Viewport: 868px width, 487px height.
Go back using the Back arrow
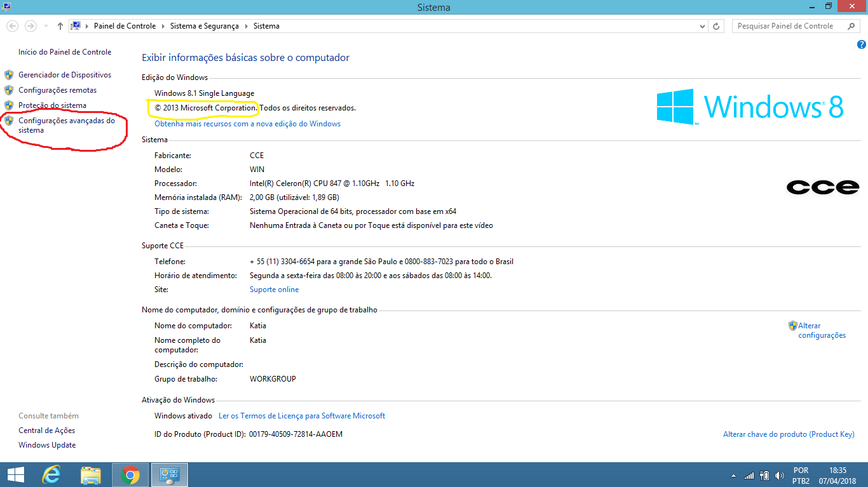tap(12, 26)
